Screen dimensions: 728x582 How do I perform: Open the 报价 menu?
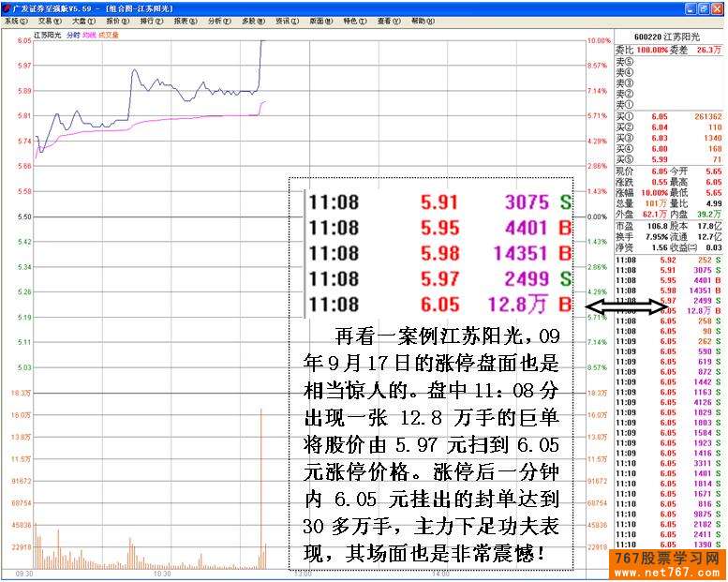pyautogui.click(x=115, y=20)
